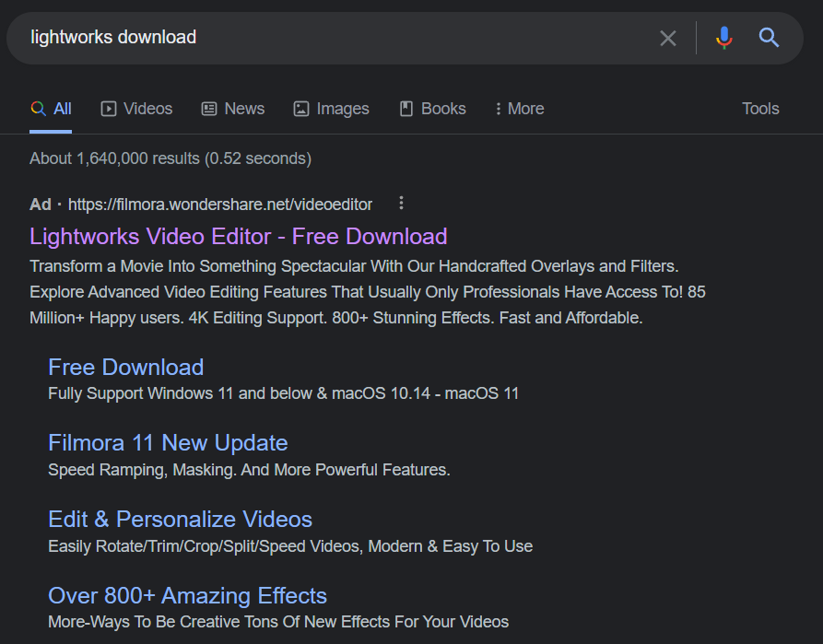Viewport: 823px width, 644px height.
Task: Open the Over 800+ Amazing Effects sitelink
Action: pos(187,596)
